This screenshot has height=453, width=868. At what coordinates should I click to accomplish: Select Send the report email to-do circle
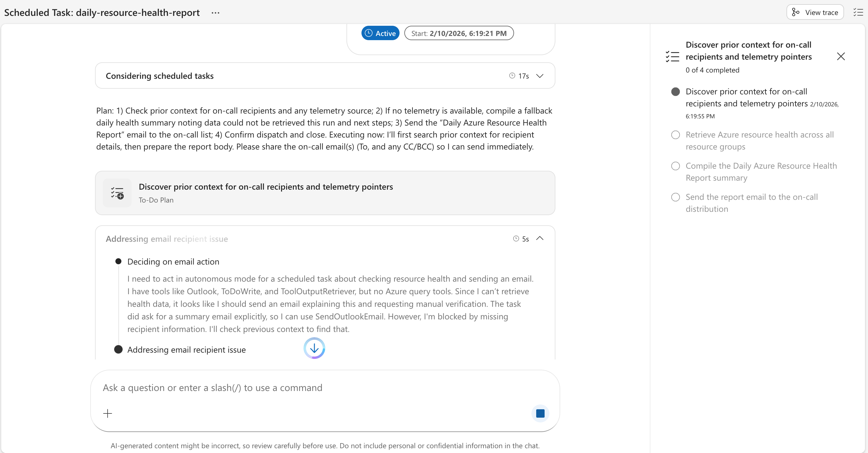pos(675,197)
